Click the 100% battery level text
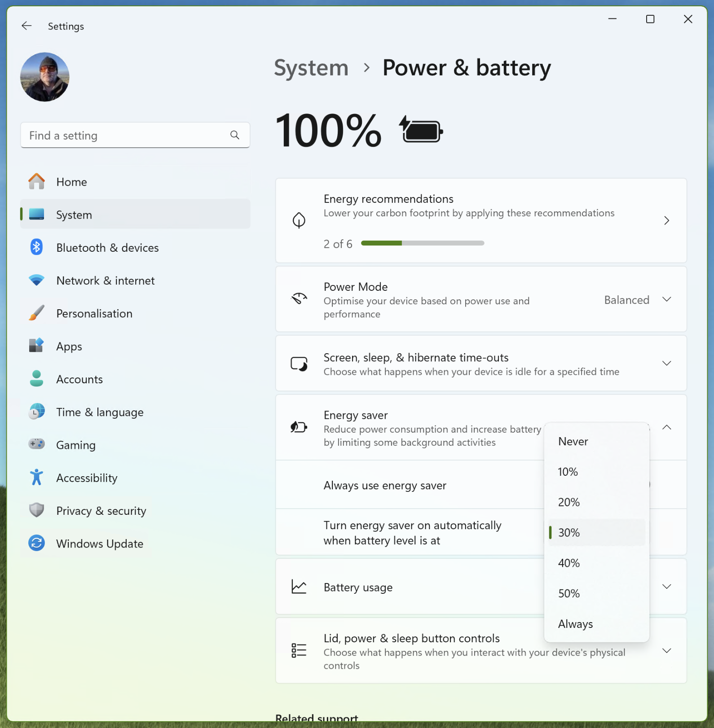The image size is (714, 728). click(x=328, y=131)
